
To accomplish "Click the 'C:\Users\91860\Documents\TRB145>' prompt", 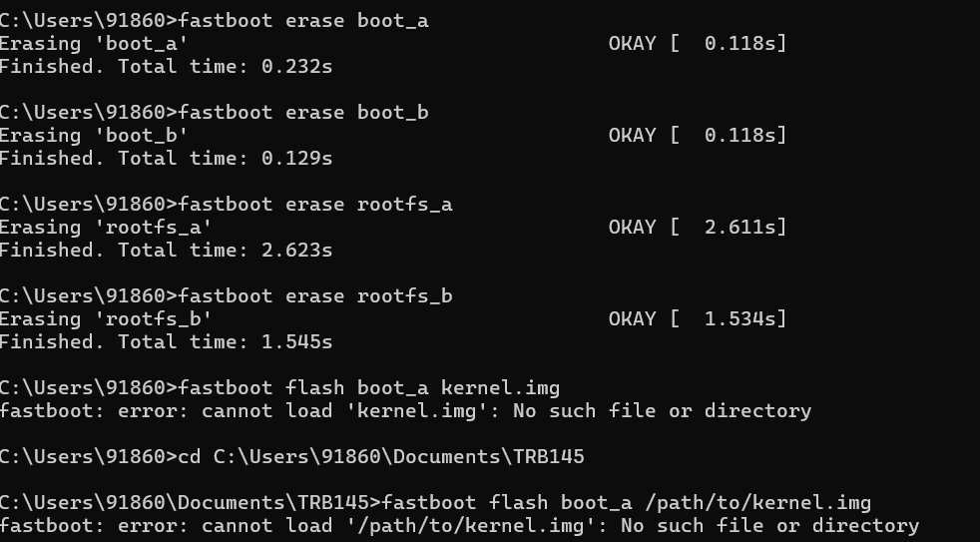I will 191,503.
